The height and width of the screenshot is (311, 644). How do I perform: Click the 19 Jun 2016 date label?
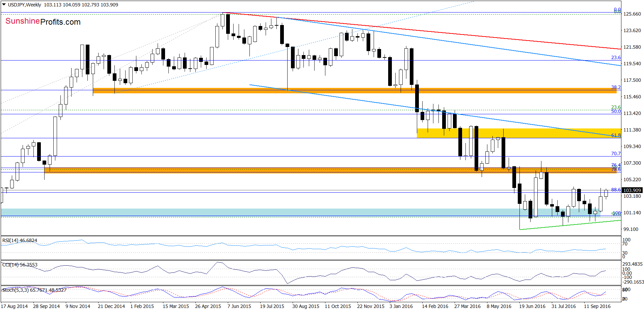[x=532, y=306]
